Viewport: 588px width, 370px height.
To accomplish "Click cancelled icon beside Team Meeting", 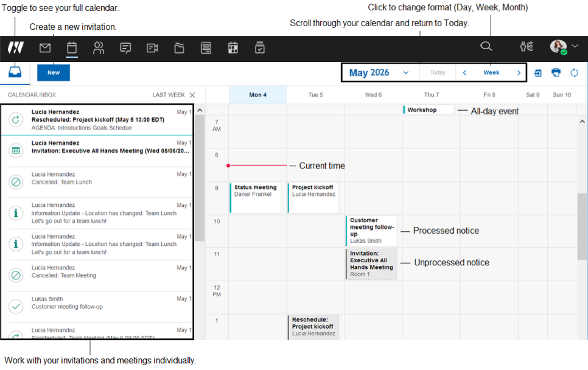I will [16, 275].
